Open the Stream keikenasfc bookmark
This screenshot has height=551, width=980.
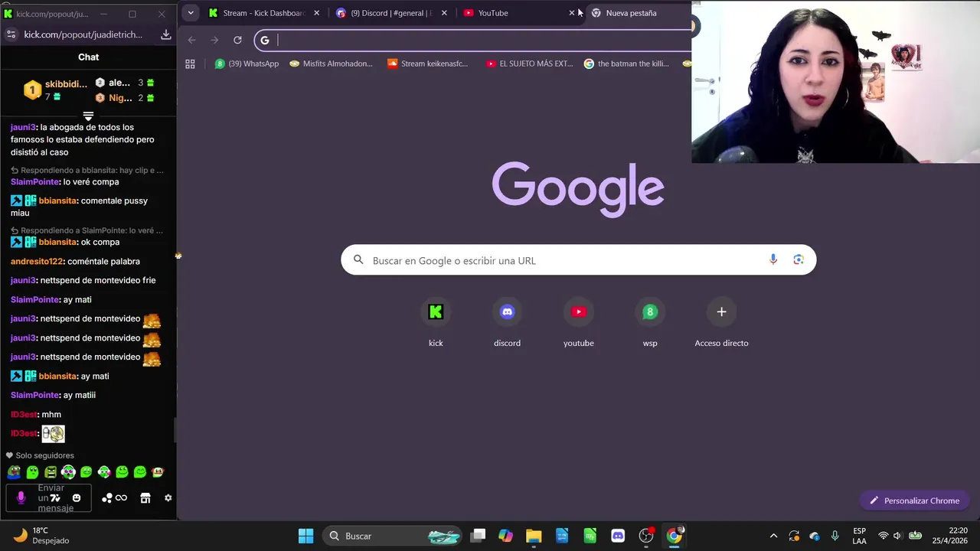428,64
